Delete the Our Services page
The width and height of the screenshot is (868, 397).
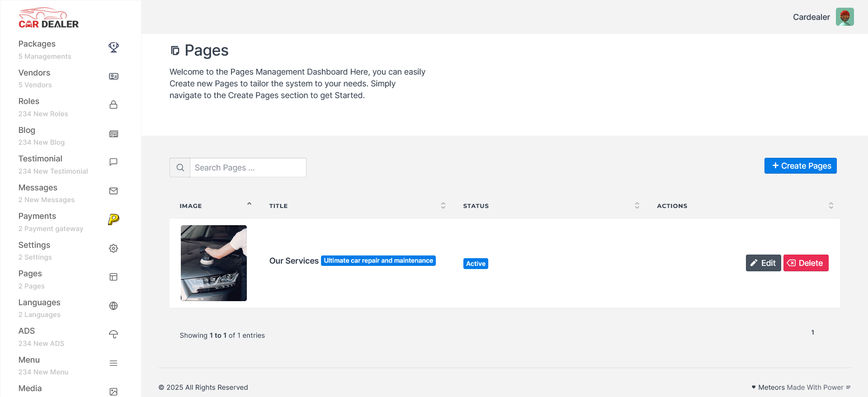coord(806,263)
